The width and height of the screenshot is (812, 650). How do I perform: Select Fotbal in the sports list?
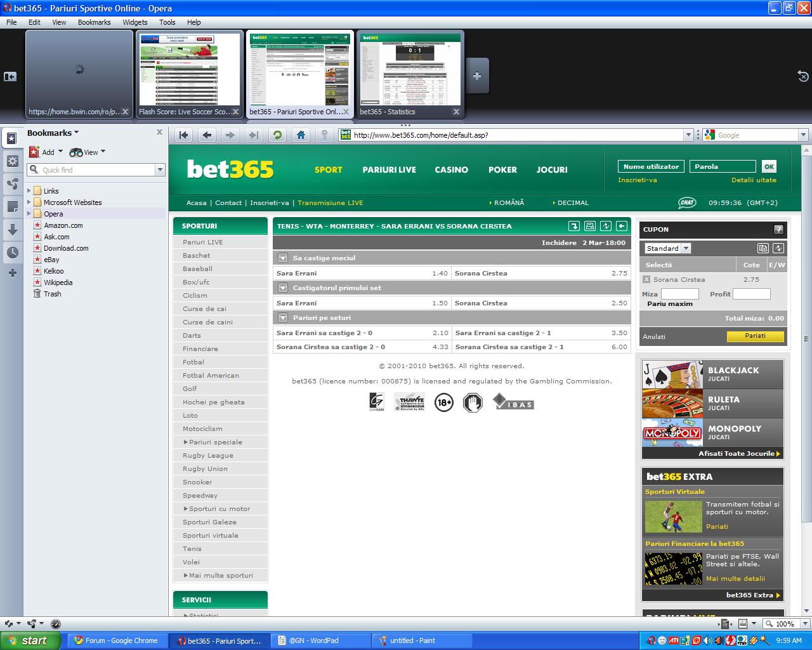tap(220, 362)
